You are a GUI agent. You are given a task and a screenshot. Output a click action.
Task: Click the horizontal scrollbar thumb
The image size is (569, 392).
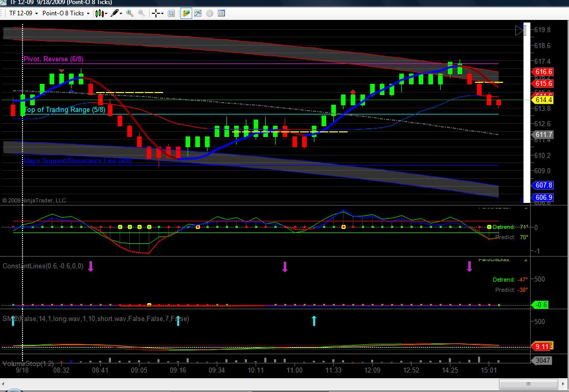tap(528, 384)
